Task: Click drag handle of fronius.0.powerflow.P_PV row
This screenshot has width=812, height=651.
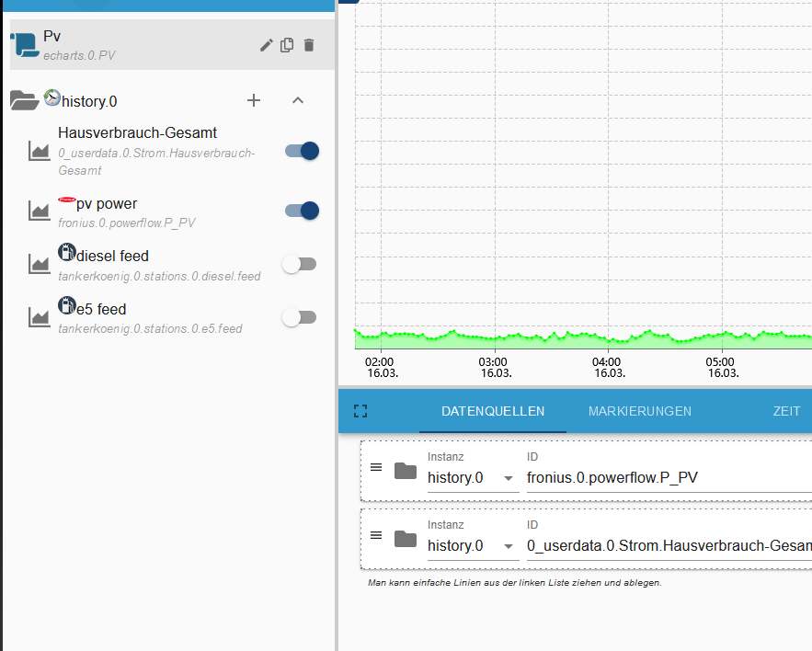Action: pyautogui.click(x=376, y=467)
